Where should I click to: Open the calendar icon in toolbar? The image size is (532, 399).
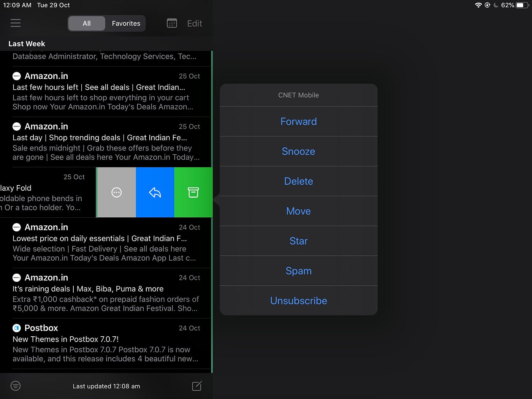(172, 23)
